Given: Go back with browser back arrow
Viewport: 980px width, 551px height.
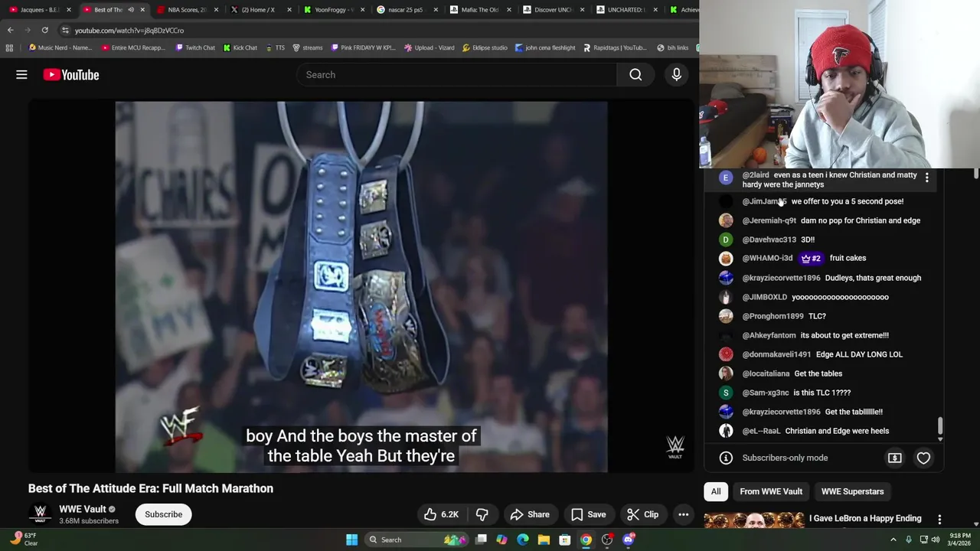Looking at the screenshot, I should [10, 30].
